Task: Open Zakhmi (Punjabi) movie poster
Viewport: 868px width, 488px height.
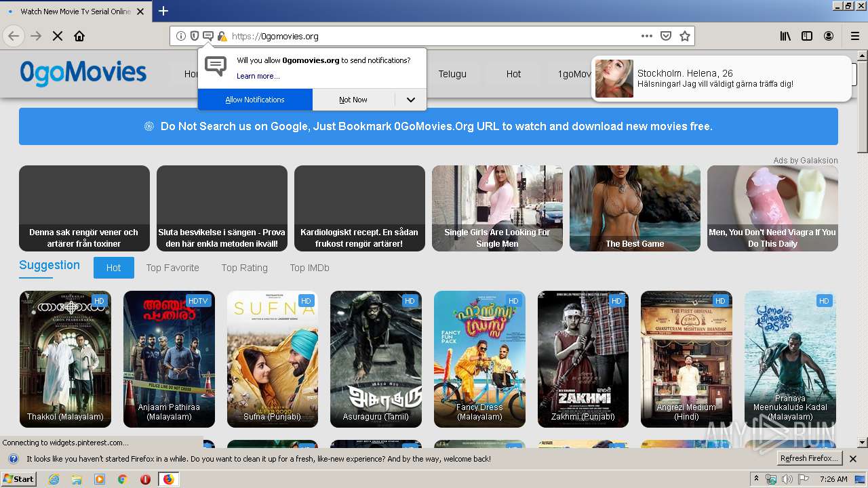Action: (583, 359)
